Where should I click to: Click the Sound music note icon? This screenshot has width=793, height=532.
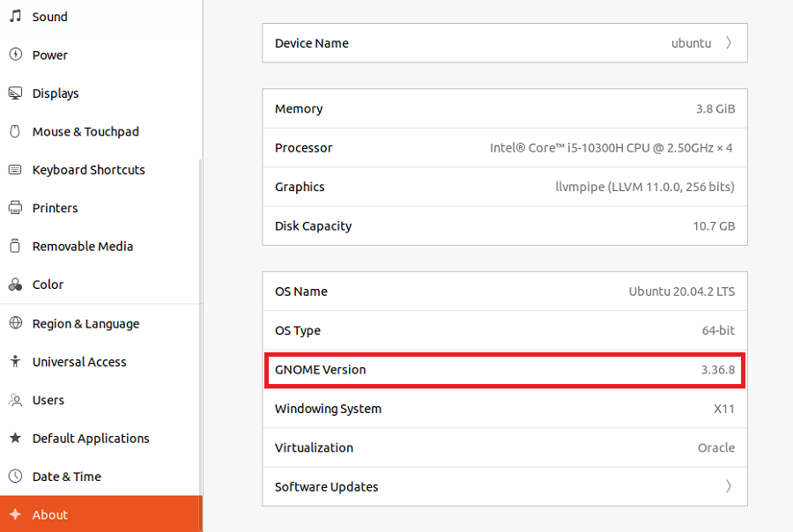15,17
